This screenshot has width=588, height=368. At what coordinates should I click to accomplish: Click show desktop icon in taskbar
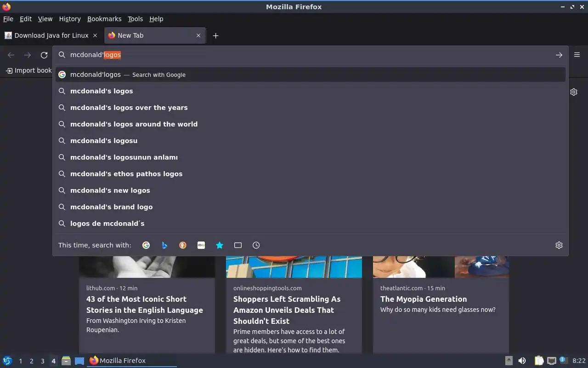pos(79,361)
